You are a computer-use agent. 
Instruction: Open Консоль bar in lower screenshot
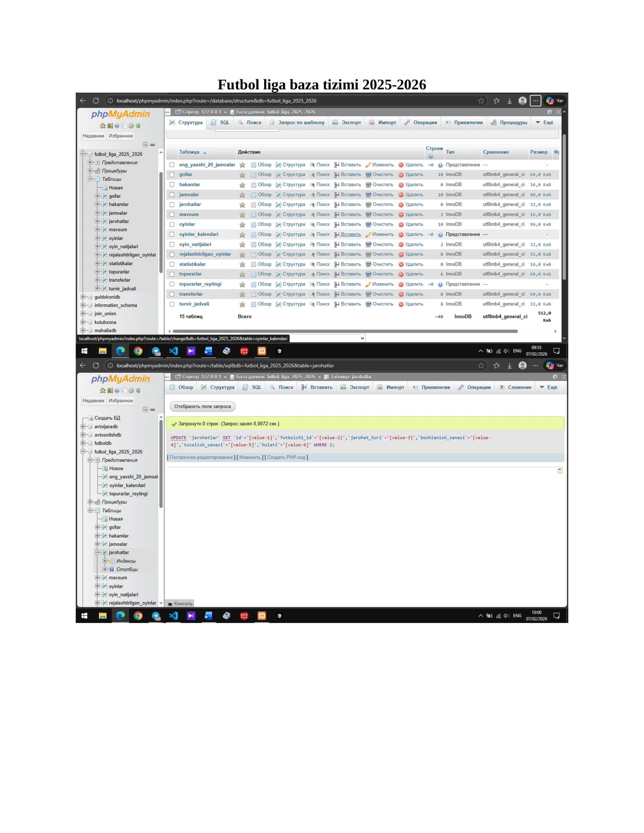point(180,603)
